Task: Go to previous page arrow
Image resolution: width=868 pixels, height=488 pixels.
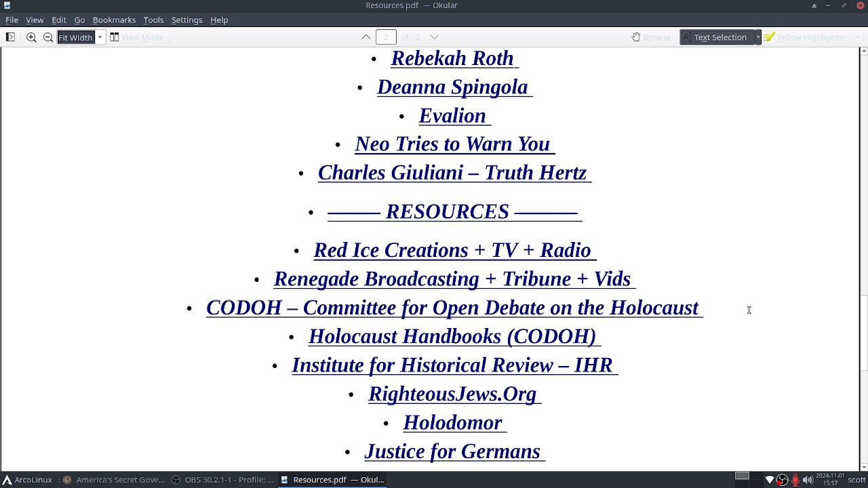Action: (x=366, y=37)
